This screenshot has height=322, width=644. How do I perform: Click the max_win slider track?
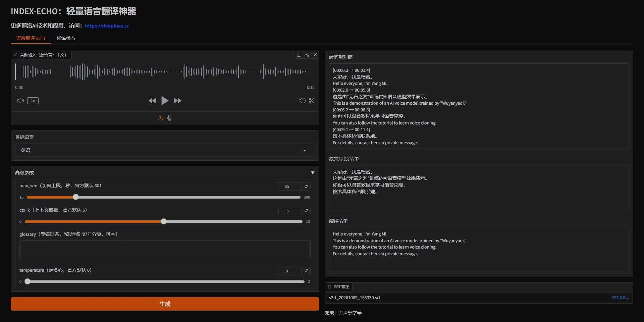point(163,197)
